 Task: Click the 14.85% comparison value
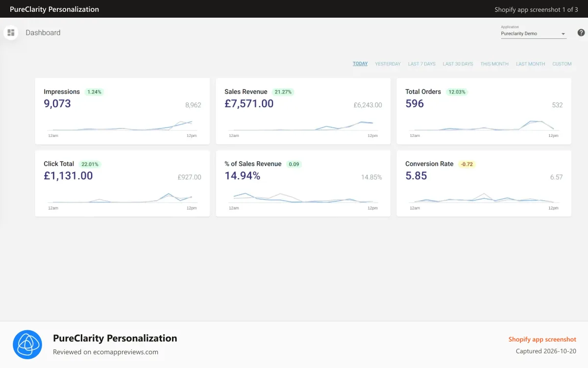coord(371,177)
